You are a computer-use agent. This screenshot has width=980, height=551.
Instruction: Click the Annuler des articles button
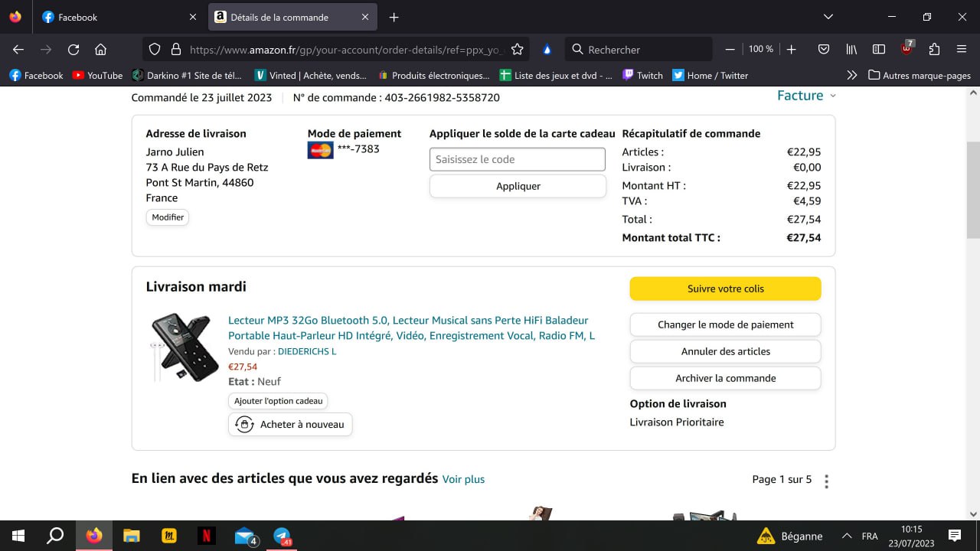[x=725, y=351]
